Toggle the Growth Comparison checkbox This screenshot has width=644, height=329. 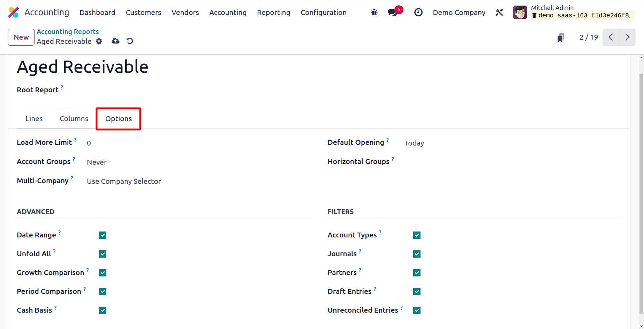tap(103, 273)
